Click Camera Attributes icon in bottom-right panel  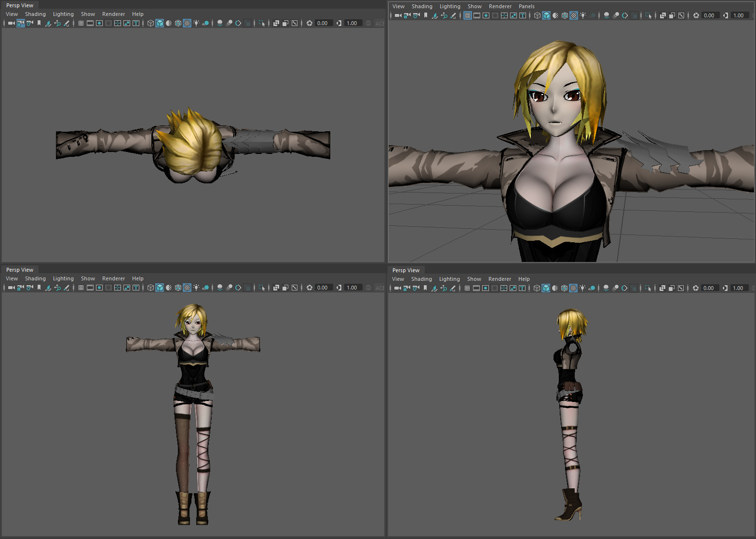pyautogui.click(x=416, y=288)
